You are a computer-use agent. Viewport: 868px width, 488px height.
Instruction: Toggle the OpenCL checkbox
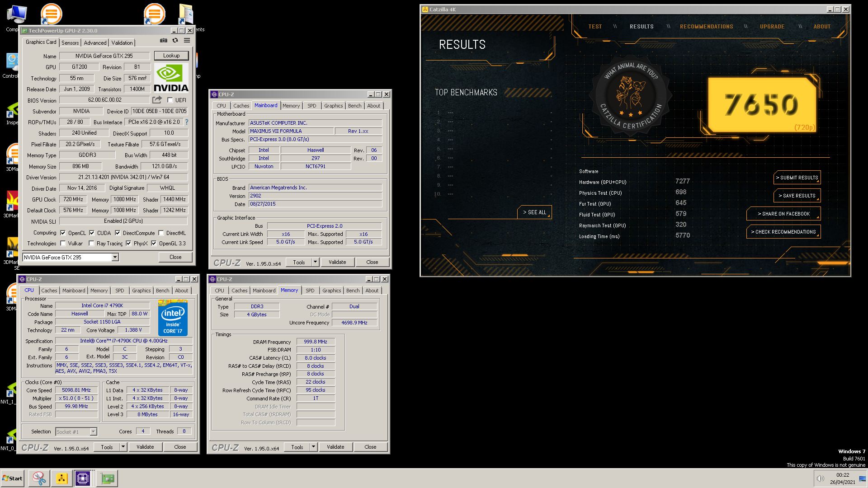[63, 233]
